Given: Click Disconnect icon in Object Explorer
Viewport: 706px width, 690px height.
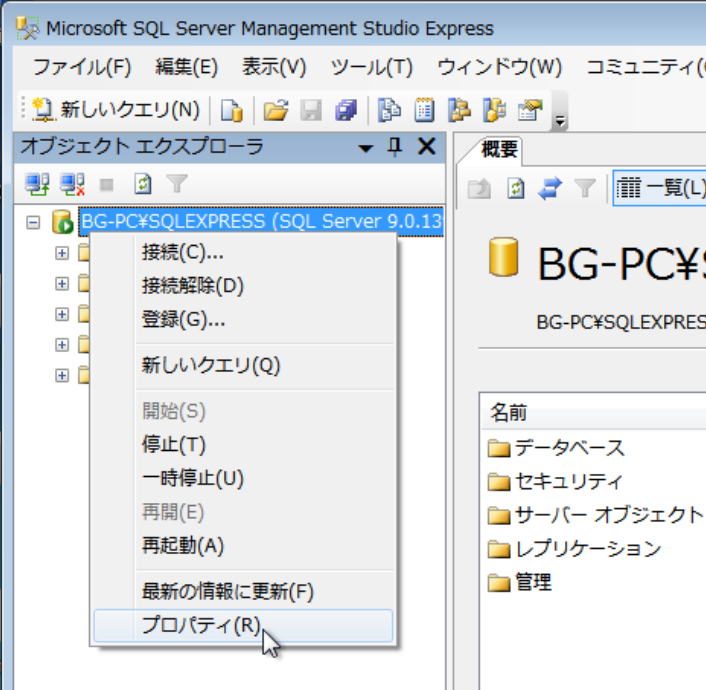Looking at the screenshot, I should (72, 185).
